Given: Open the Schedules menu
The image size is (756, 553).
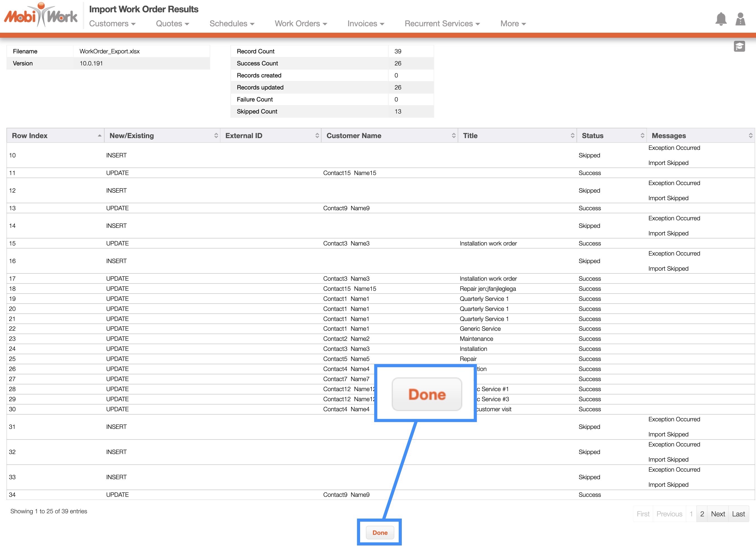Looking at the screenshot, I should (x=231, y=24).
